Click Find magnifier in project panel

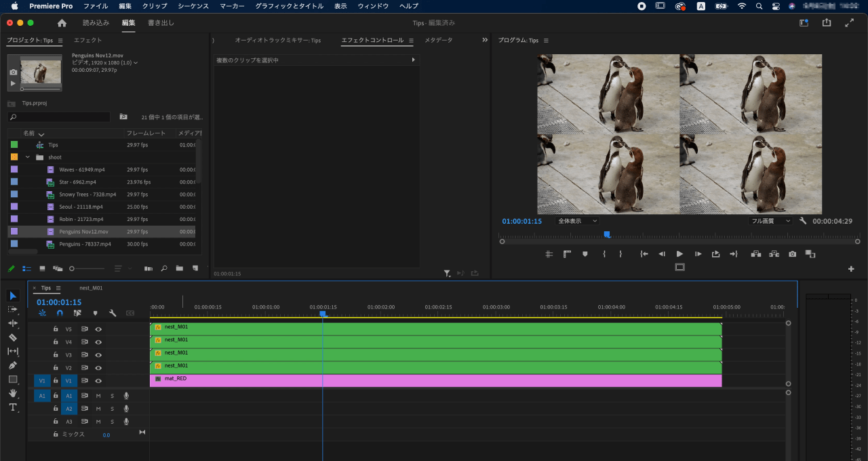[163, 268]
